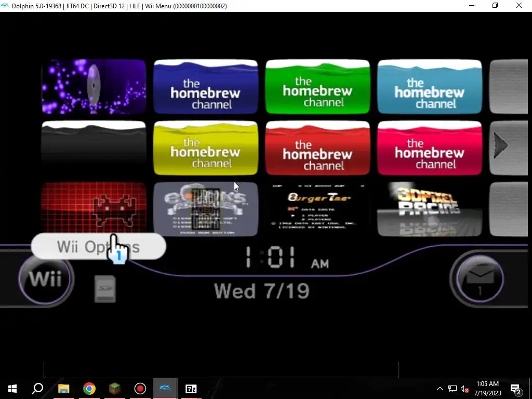This screenshot has width=532, height=399.
Task: Open the BurgerTime game channel
Action: (317, 209)
